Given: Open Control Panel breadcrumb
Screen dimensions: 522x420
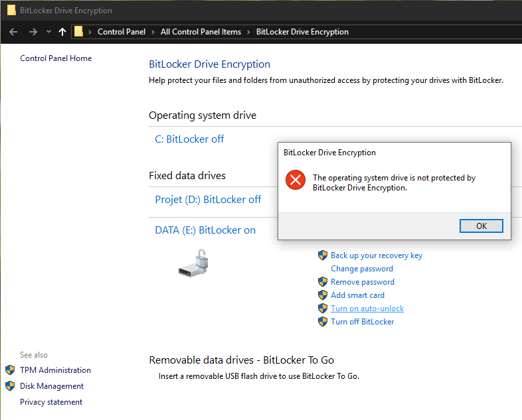Looking at the screenshot, I should coord(121,32).
